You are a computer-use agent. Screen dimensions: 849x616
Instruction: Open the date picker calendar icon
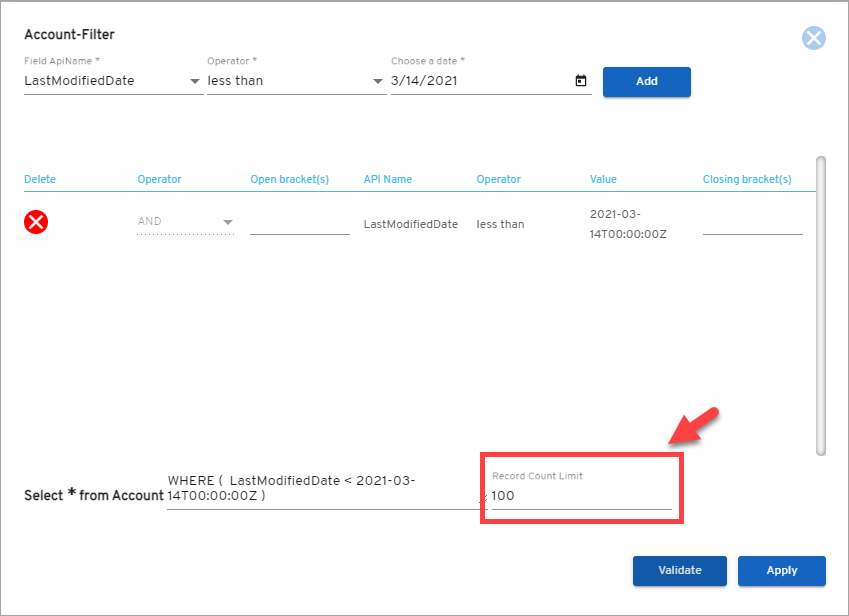[x=580, y=81]
